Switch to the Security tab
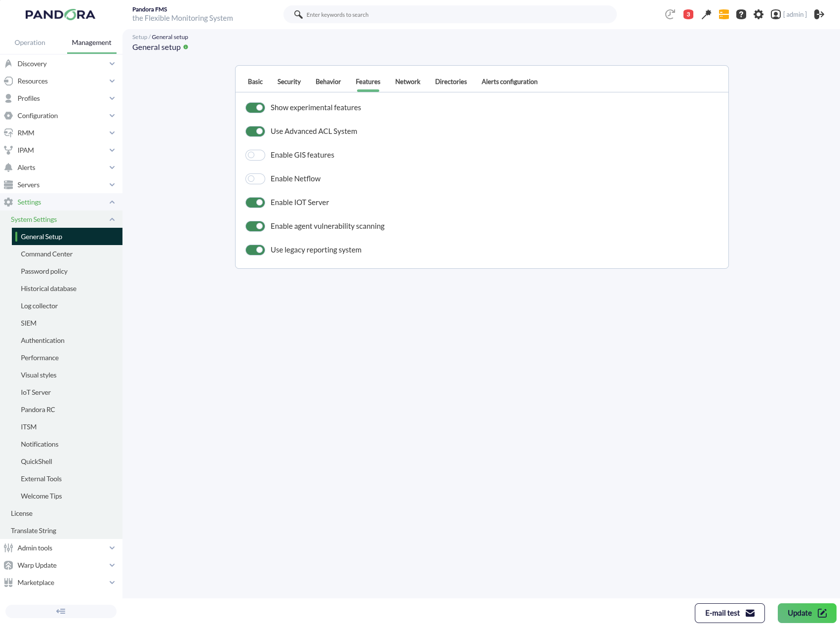The image size is (840, 626). point(289,82)
